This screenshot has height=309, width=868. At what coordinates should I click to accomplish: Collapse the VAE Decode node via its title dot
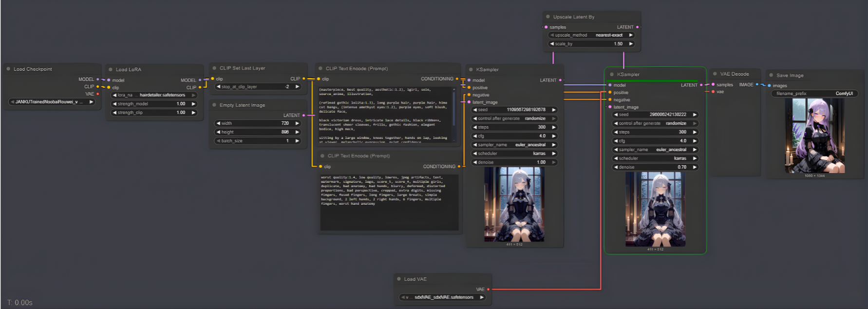pos(715,74)
